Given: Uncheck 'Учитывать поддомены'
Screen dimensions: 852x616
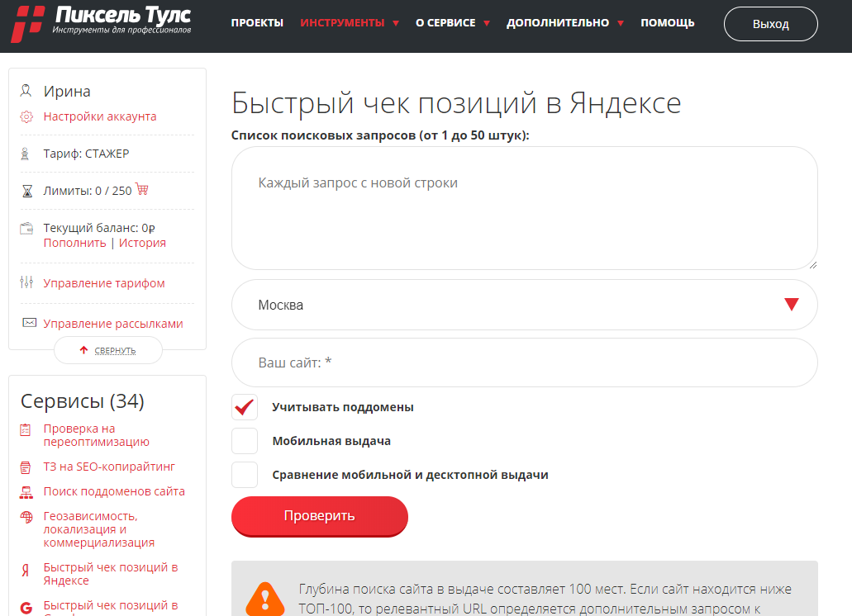Looking at the screenshot, I should [x=245, y=406].
